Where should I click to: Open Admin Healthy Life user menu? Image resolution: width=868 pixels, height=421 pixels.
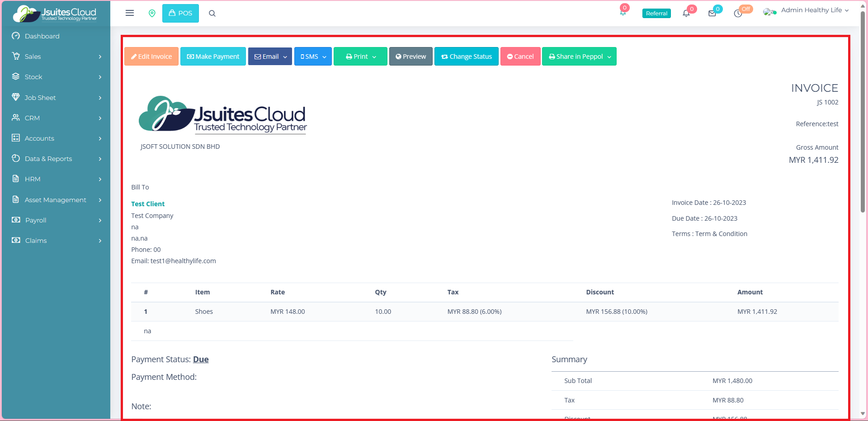tap(811, 10)
